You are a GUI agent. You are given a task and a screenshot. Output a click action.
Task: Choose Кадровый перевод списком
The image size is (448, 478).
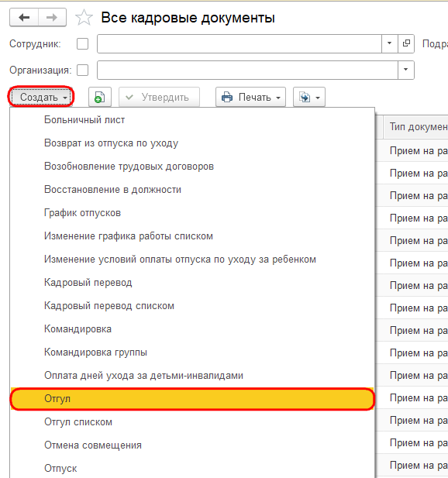point(192,306)
